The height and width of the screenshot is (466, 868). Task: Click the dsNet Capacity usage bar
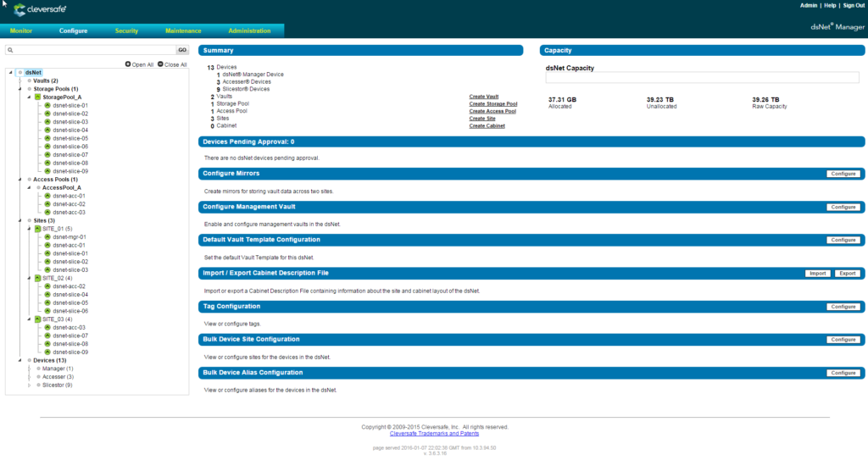point(702,78)
